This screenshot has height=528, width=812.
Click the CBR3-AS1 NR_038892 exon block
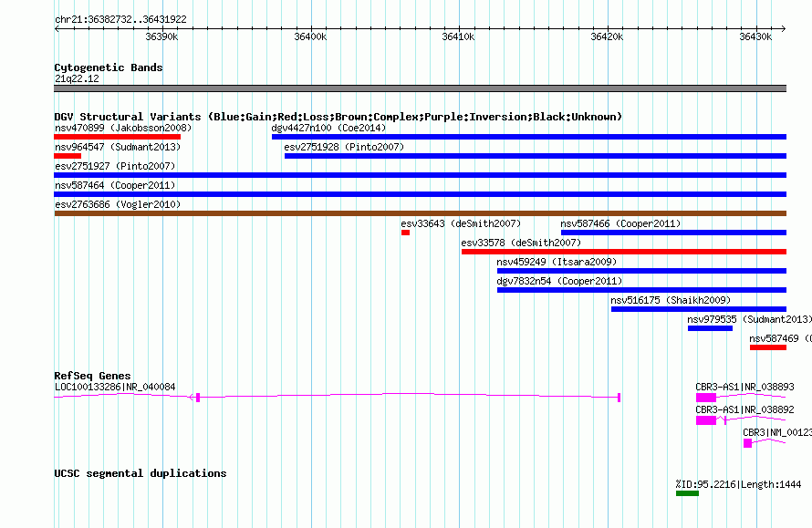click(x=706, y=420)
